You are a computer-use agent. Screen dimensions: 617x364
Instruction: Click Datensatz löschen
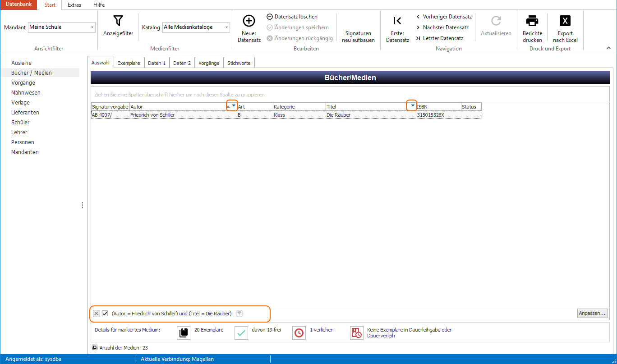pos(292,17)
